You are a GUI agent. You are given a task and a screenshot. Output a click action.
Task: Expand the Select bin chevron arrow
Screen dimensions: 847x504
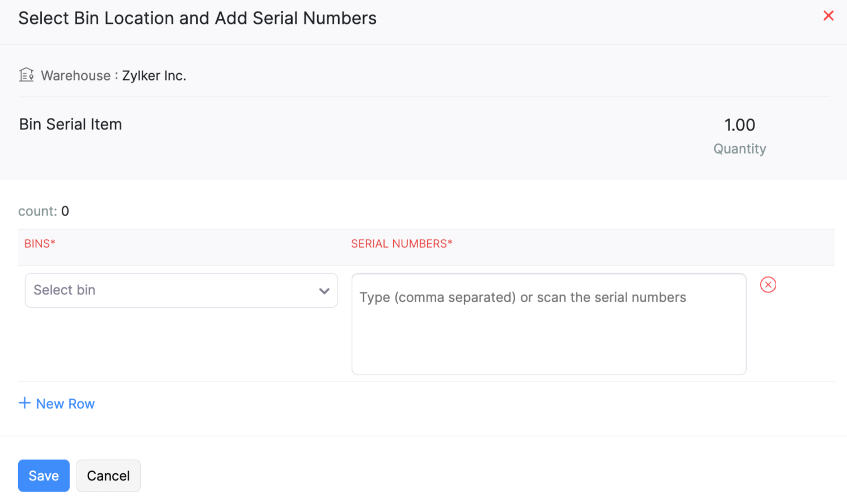324,291
